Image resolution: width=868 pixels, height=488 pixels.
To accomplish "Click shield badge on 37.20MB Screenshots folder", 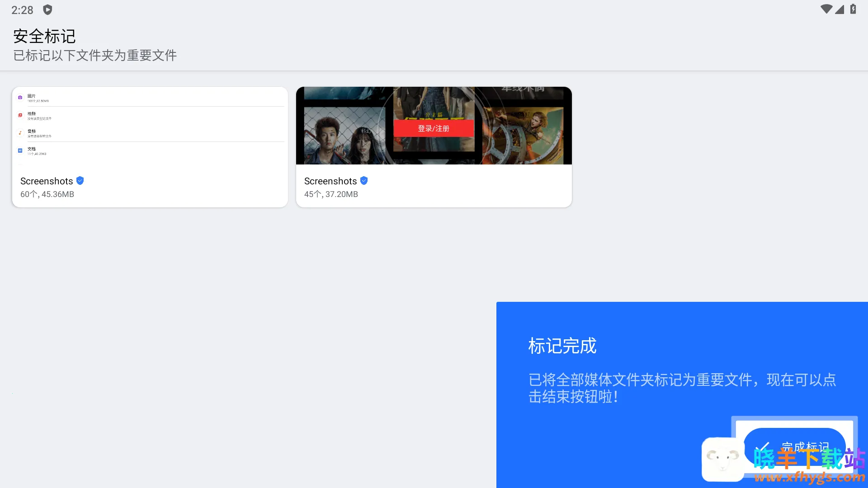I will [364, 181].
